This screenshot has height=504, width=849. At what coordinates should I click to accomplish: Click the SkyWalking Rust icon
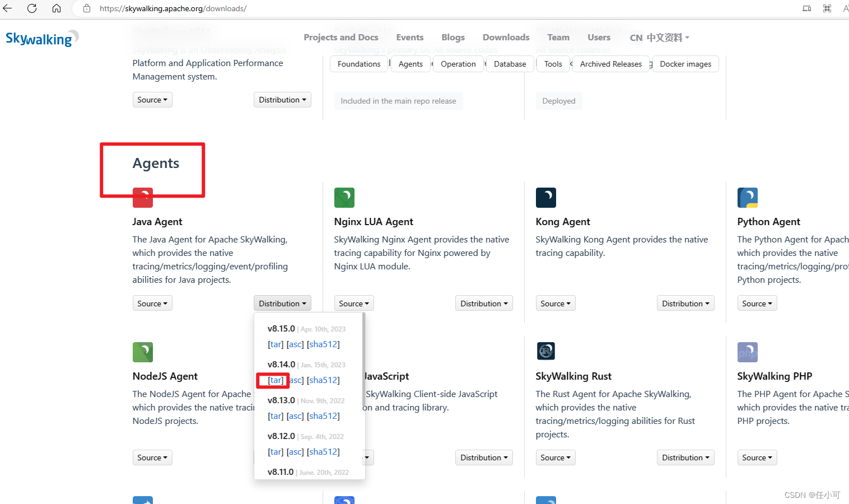[x=546, y=351]
